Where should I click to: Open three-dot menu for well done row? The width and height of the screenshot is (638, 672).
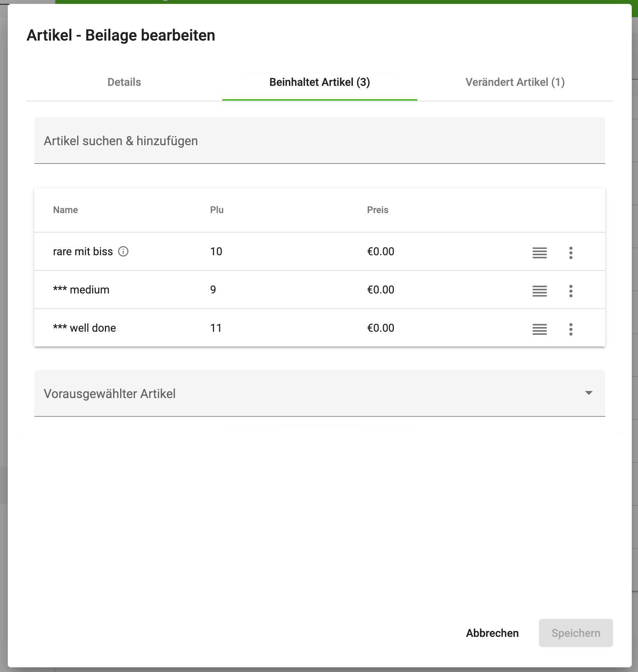pos(571,329)
